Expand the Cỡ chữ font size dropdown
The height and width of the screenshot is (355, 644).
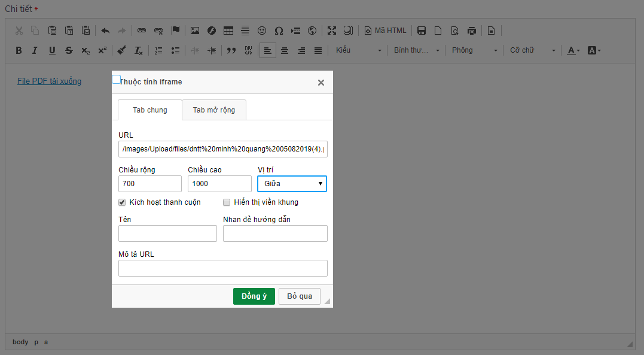click(x=532, y=50)
